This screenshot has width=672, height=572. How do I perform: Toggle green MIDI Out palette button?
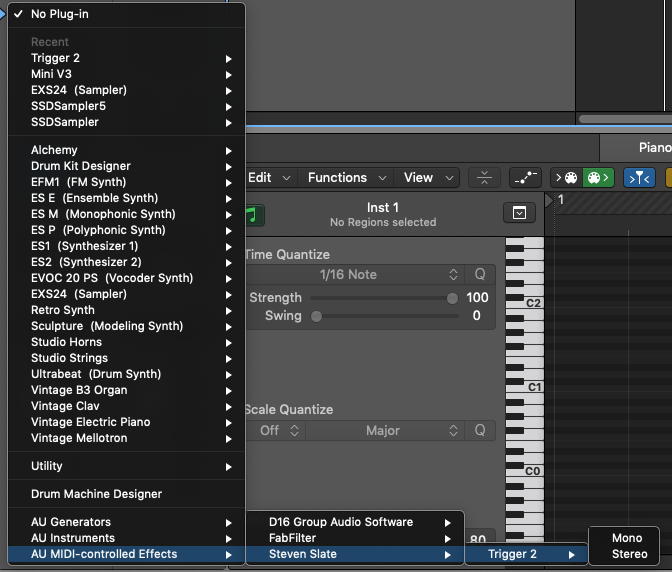[x=598, y=178]
